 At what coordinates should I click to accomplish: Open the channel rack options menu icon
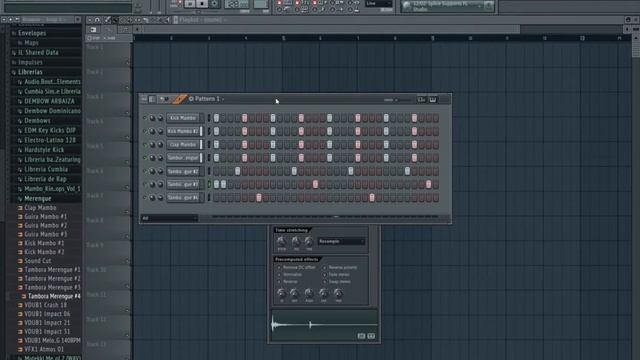point(144,99)
